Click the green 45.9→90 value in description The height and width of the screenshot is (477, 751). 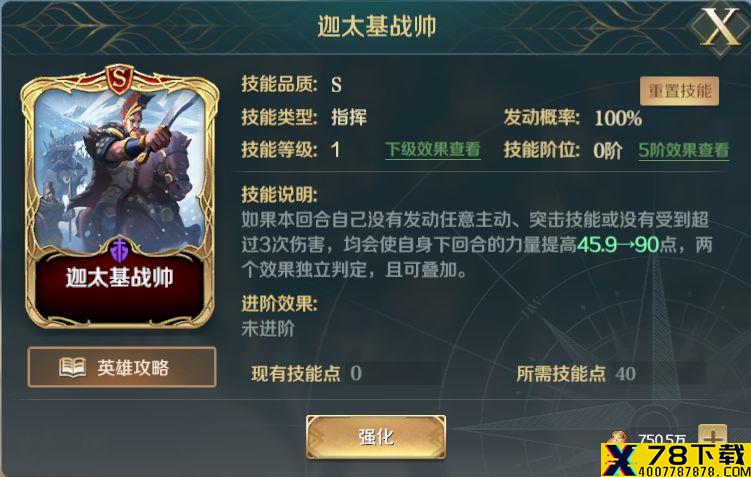pos(618,245)
